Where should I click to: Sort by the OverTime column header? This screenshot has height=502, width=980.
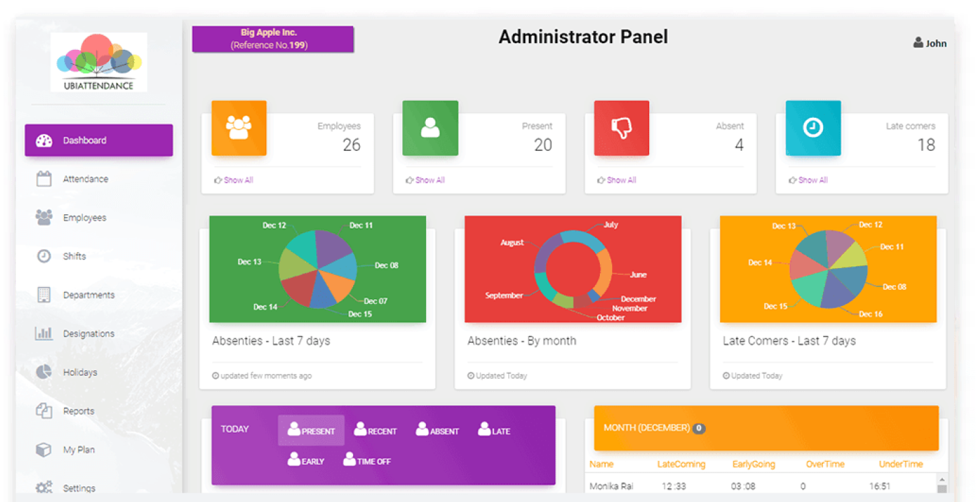[826, 464]
